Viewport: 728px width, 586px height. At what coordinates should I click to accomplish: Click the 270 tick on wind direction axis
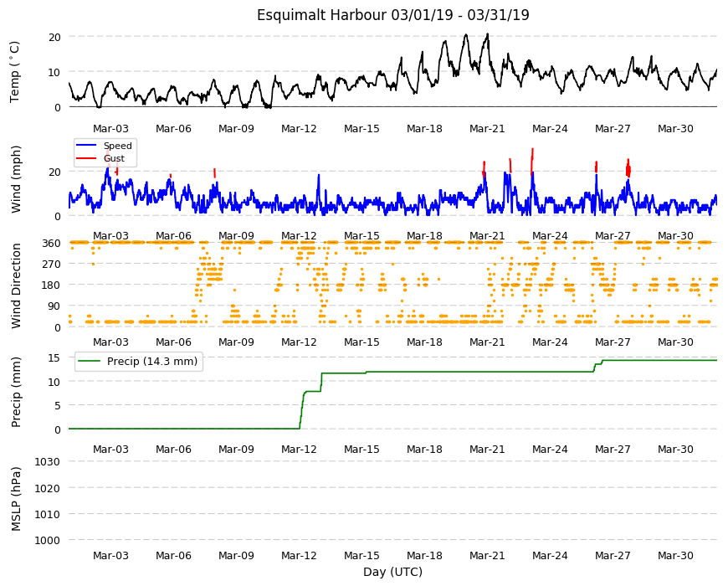(51, 265)
